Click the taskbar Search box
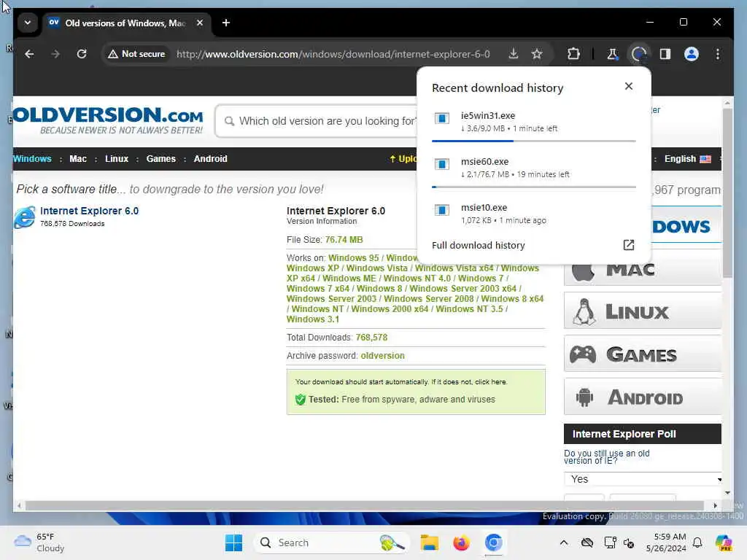This screenshot has height=560, width=747. [x=333, y=542]
